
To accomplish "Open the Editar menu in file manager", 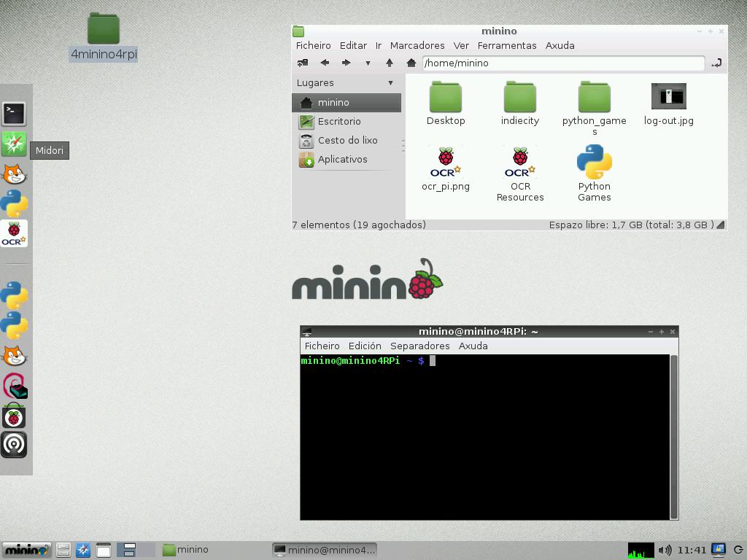I will (353, 46).
